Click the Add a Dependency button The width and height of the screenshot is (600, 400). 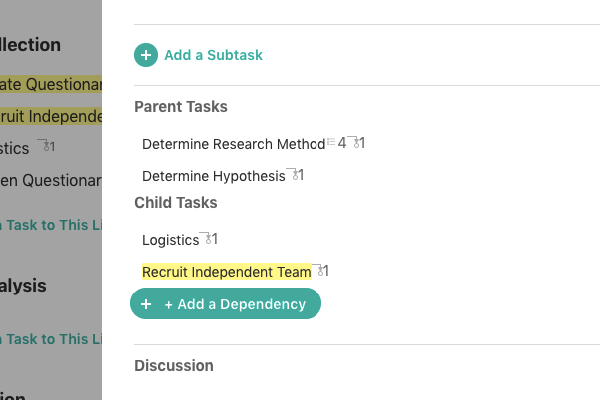(225, 304)
